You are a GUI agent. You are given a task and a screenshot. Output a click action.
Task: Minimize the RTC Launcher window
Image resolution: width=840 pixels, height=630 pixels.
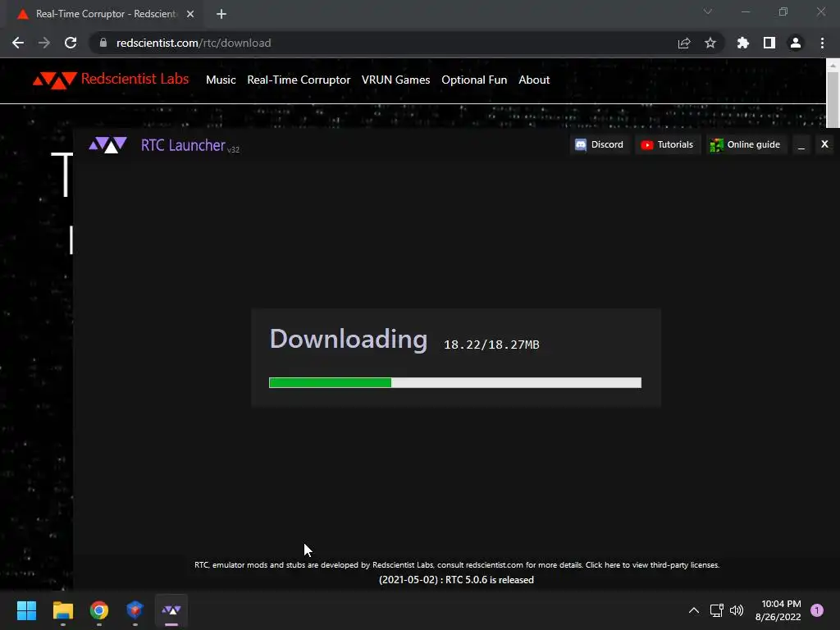(801, 144)
